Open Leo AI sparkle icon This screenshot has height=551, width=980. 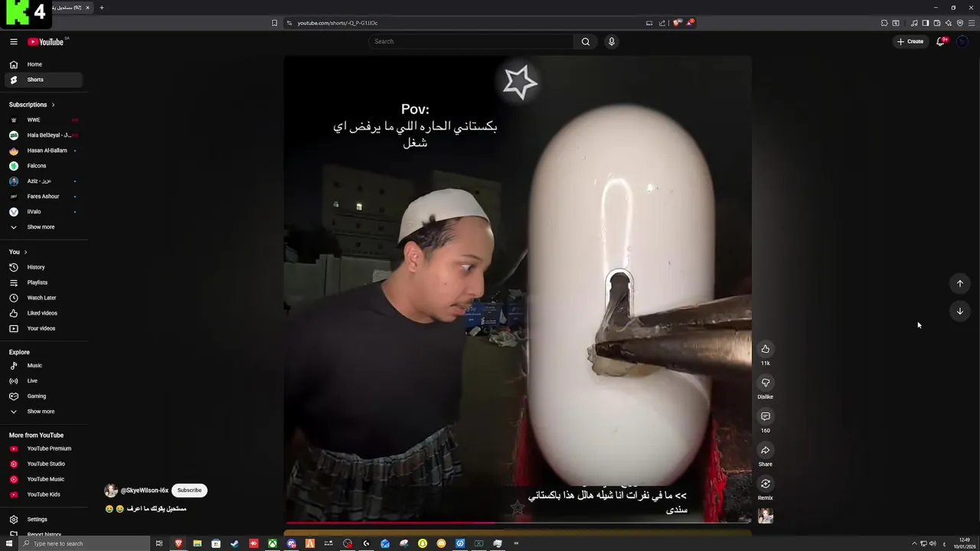(949, 23)
